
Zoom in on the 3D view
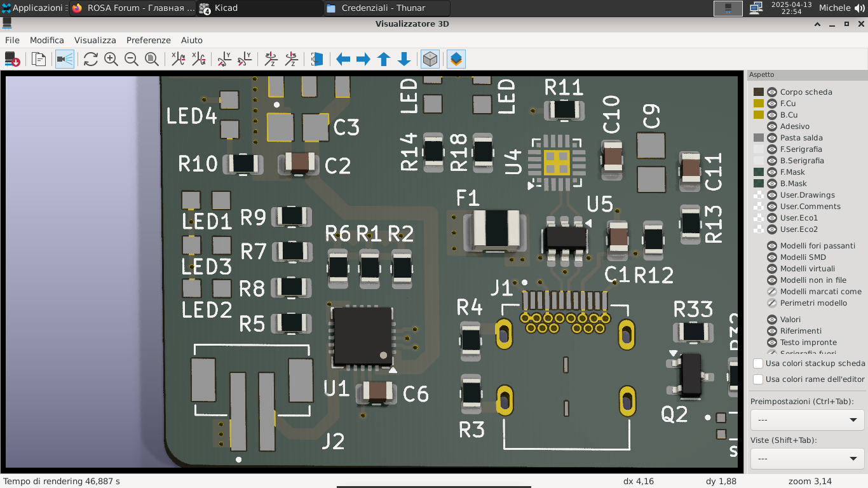(111, 59)
